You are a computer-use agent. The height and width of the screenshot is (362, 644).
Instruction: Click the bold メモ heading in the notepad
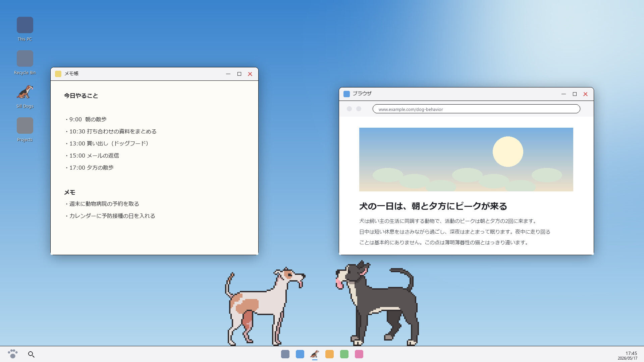pyautogui.click(x=70, y=192)
